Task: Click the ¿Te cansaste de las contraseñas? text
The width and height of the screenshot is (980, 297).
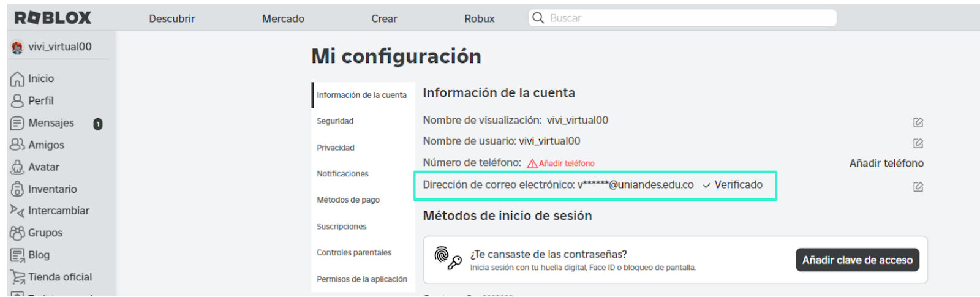Action: 549,254
